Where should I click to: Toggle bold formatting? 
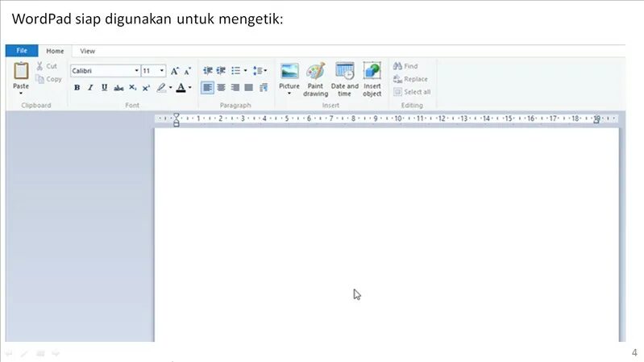[x=77, y=88]
